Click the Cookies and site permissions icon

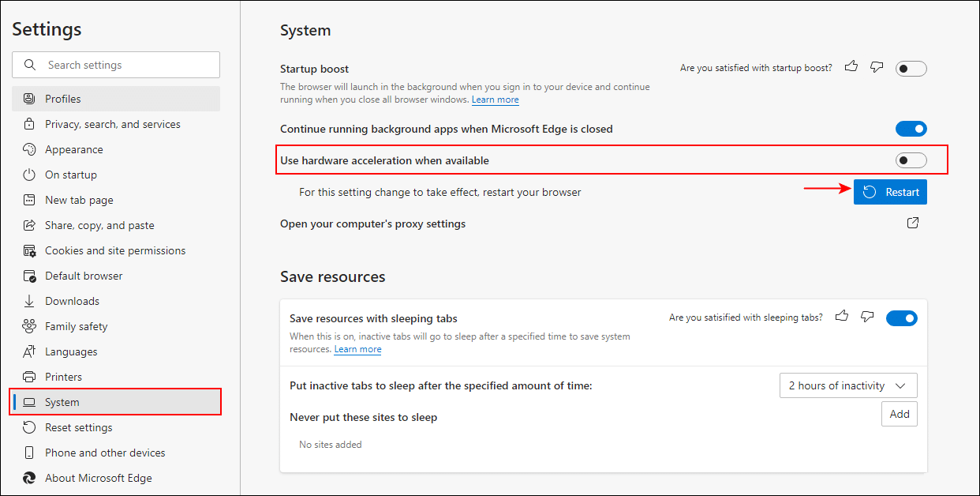[x=29, y=250]
